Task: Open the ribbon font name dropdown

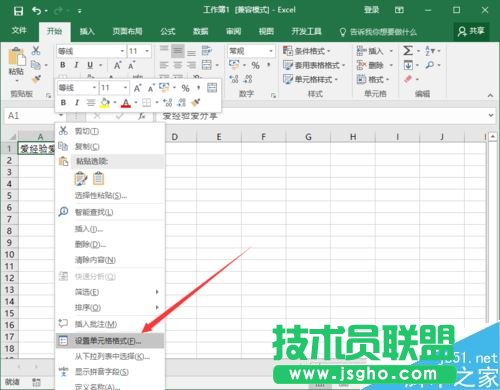Action: pos(122,51)
